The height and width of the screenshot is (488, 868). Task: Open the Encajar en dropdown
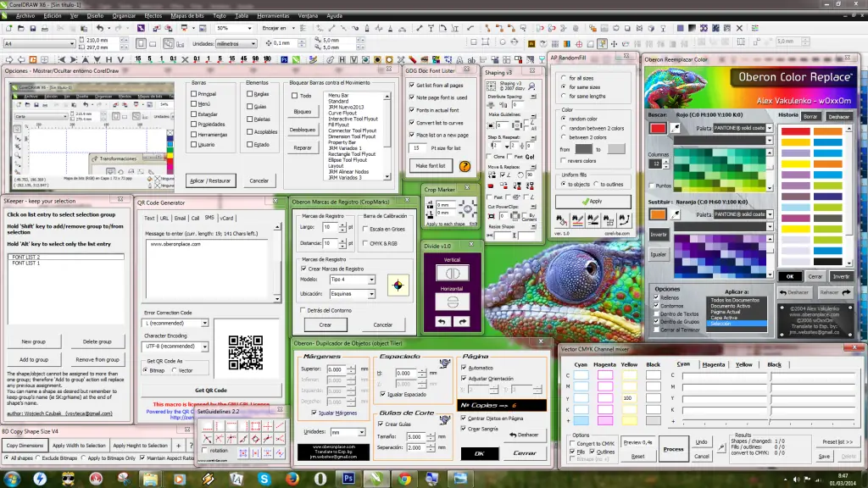point(292,28)
